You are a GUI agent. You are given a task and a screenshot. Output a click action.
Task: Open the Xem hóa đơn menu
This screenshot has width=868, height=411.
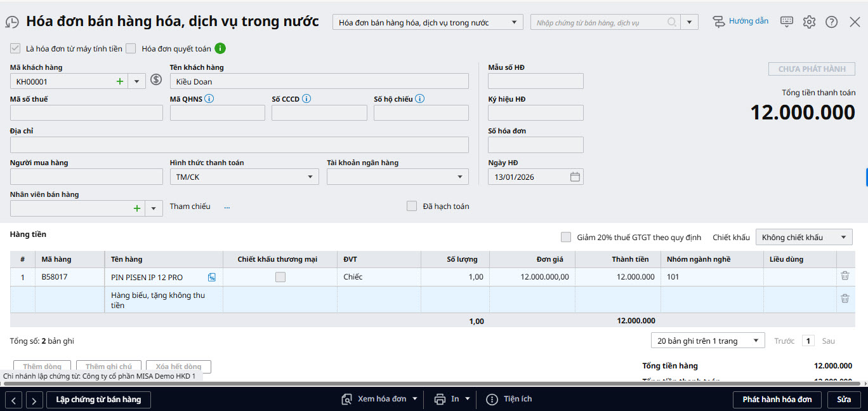(380, 399)
